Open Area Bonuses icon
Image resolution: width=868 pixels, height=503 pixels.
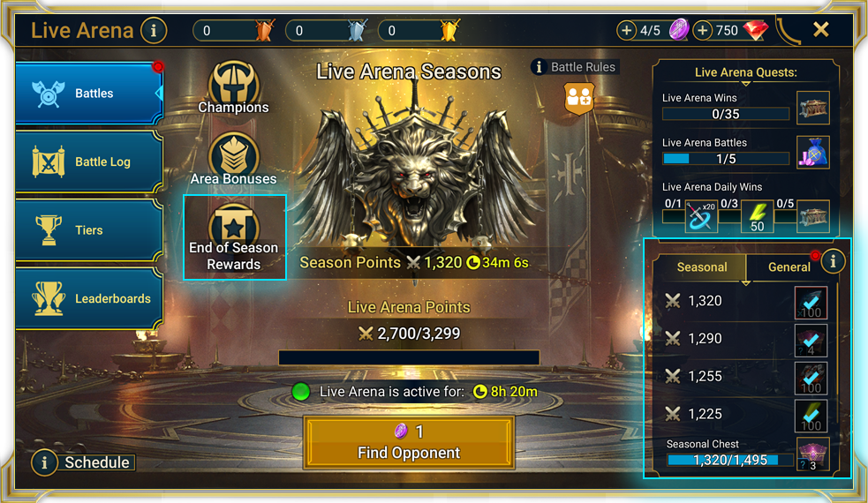click(x=234, y=159)
